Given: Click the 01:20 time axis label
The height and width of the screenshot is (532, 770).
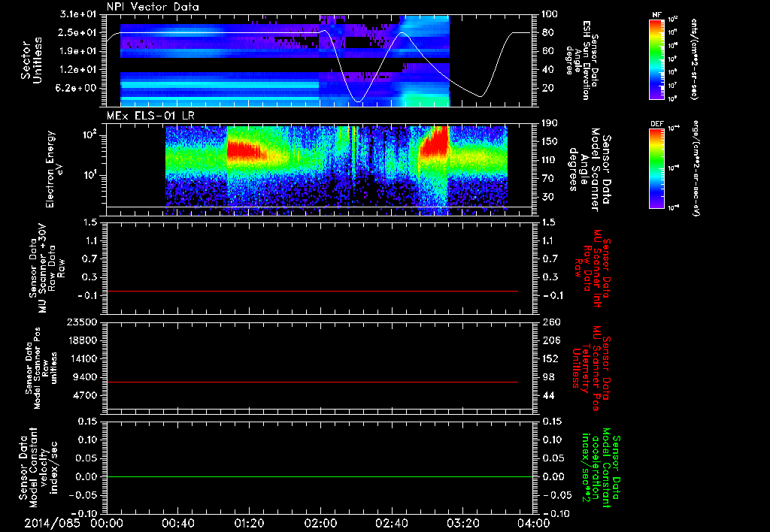Looking at the screenshot, I should [x=250, y=523].
